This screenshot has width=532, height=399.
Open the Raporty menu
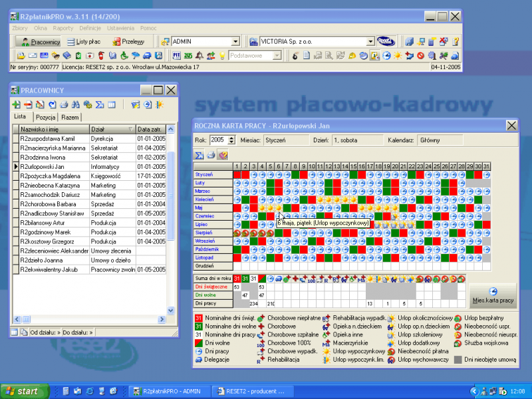tap(63, 29)
